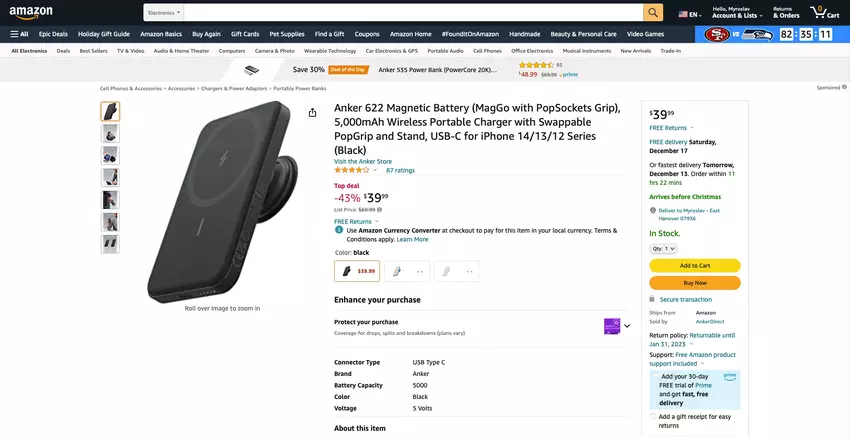Click the List Price info icon
The height and width of the screenshot is (437, 850).
pyautogui.click(x=378, y=210)
